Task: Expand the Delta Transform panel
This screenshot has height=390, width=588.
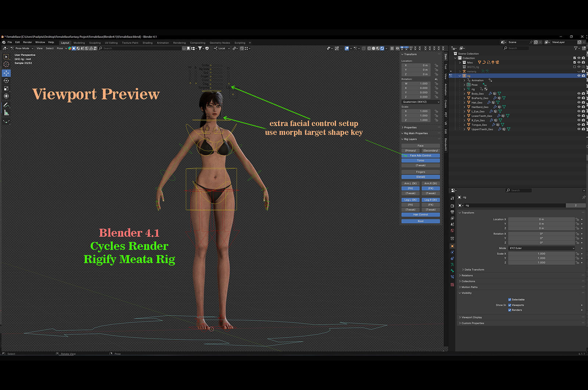Action: pyautogui.click(x=474, y=270)
